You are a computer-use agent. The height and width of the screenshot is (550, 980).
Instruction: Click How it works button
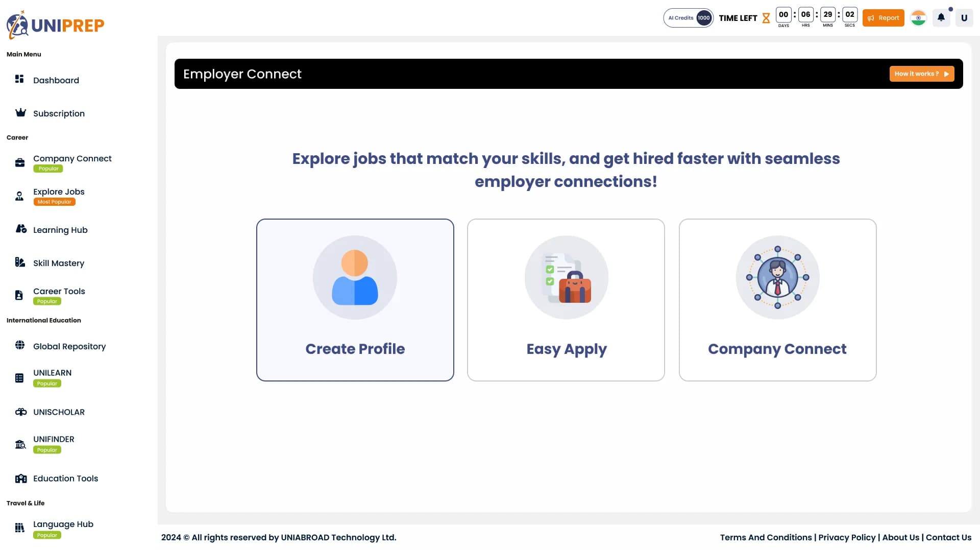click(921, 74)
